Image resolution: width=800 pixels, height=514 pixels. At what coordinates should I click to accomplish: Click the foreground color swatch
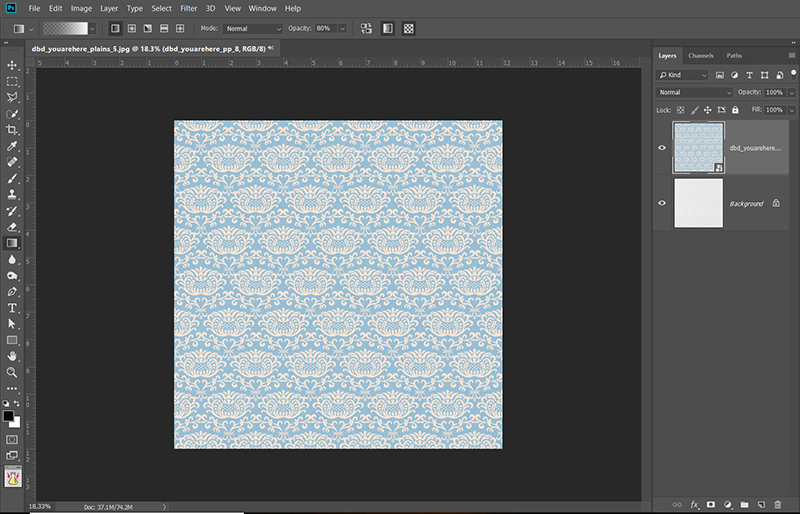(9, 415)
